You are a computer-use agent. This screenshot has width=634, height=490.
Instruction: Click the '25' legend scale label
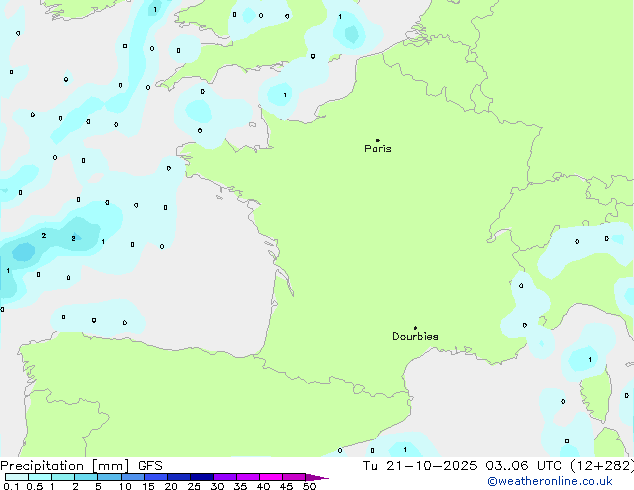pyautogui.click(x=194, y=486)
